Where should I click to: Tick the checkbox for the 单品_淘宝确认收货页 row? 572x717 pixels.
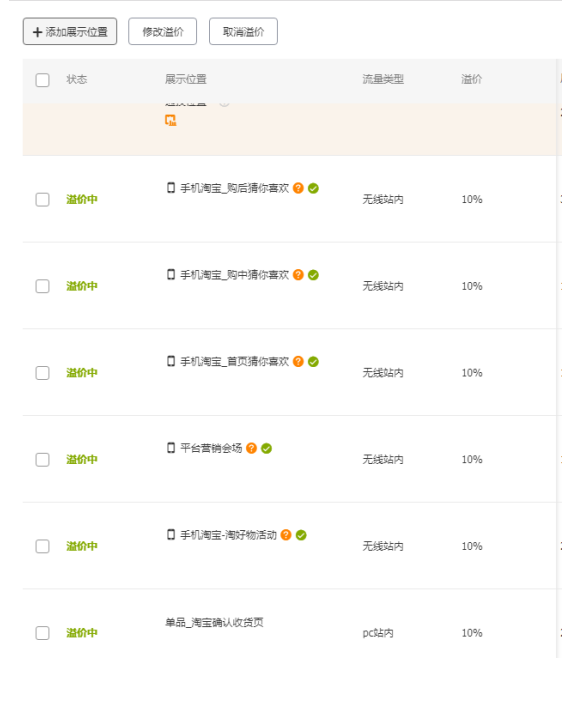43,633
